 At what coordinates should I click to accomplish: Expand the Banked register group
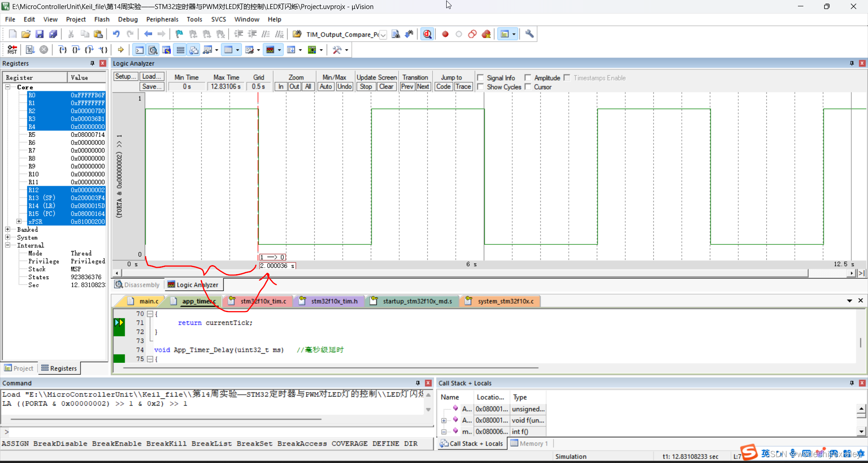click(8, 229)
